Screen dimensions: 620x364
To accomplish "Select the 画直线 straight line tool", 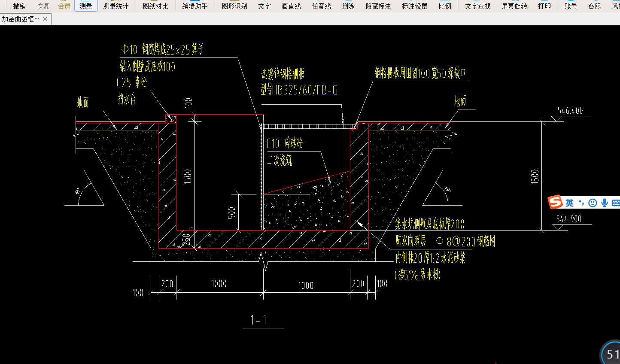I will pyautogui.click(x=292, y=6).
